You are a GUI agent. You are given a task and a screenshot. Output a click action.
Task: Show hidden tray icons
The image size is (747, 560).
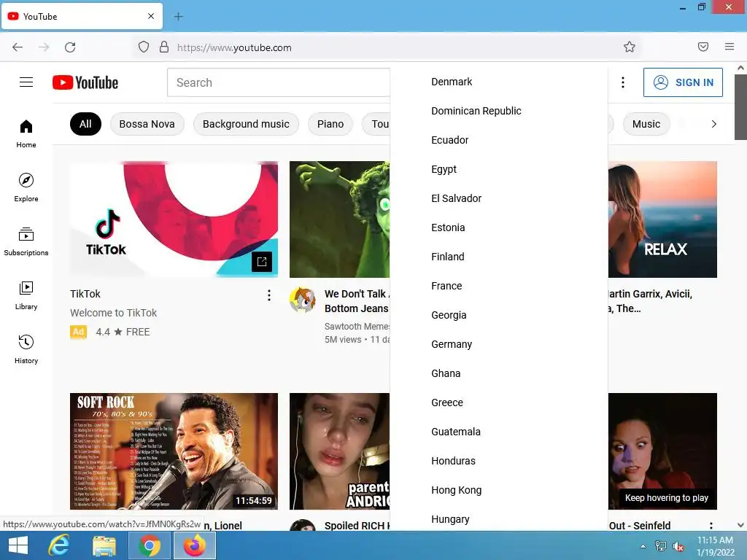643,546
